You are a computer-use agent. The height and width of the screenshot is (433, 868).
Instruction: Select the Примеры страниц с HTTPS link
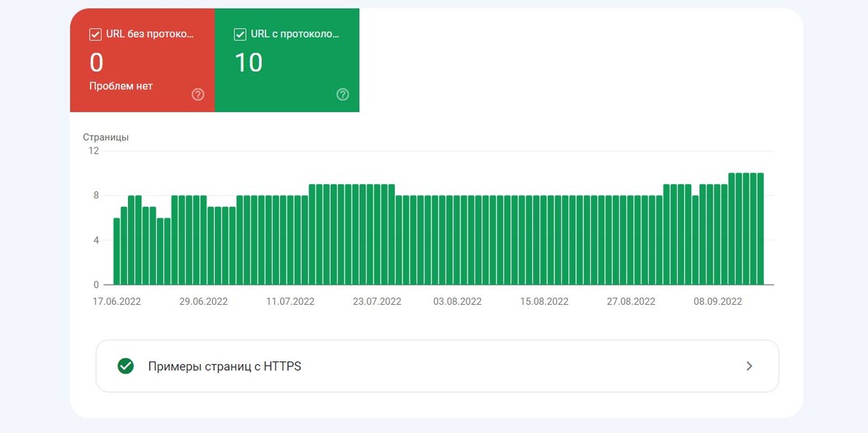click(224, 366)
